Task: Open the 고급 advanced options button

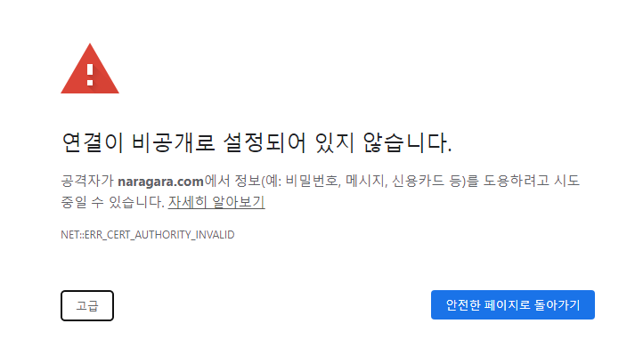Action: coord(87,305)
